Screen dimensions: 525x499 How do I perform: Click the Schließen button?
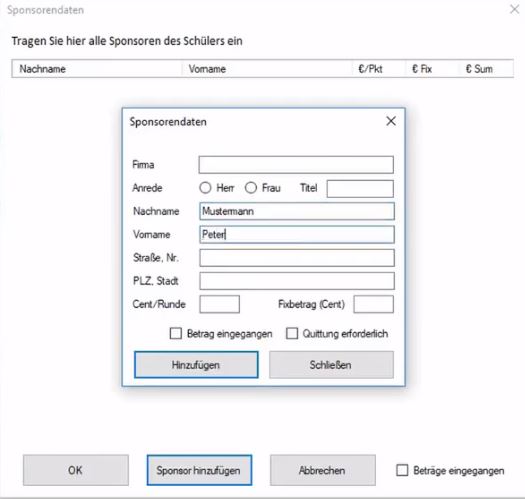331,365
